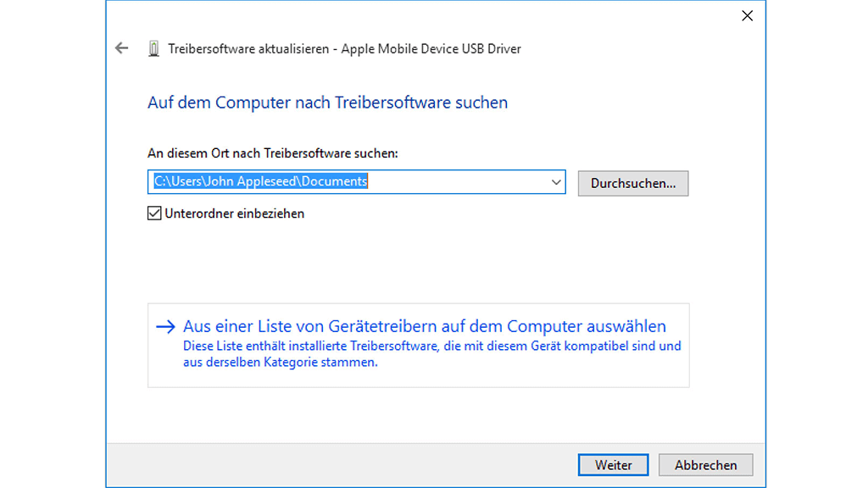The height and width of the screenshot is (488, 868).
Task: Open 'Aus einer Liste von Gerätetreibern auf dem Computer auswählen'
Action: pos(424,326)
